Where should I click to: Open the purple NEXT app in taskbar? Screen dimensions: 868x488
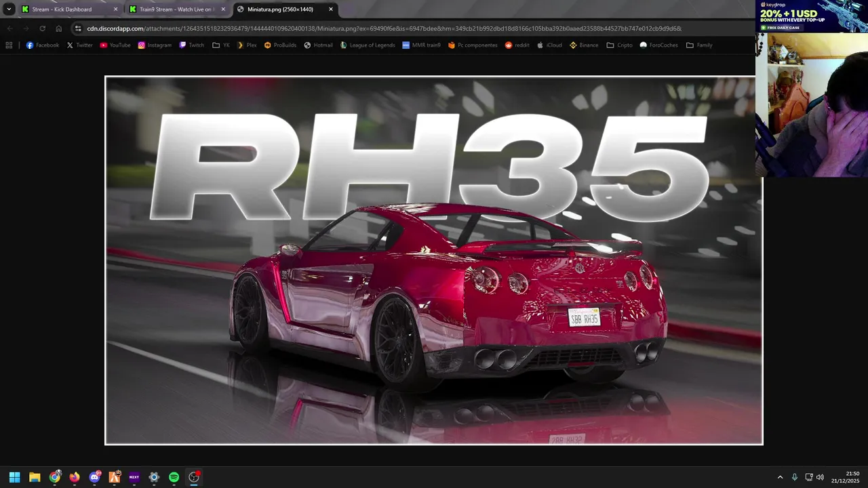coord(134,477)
